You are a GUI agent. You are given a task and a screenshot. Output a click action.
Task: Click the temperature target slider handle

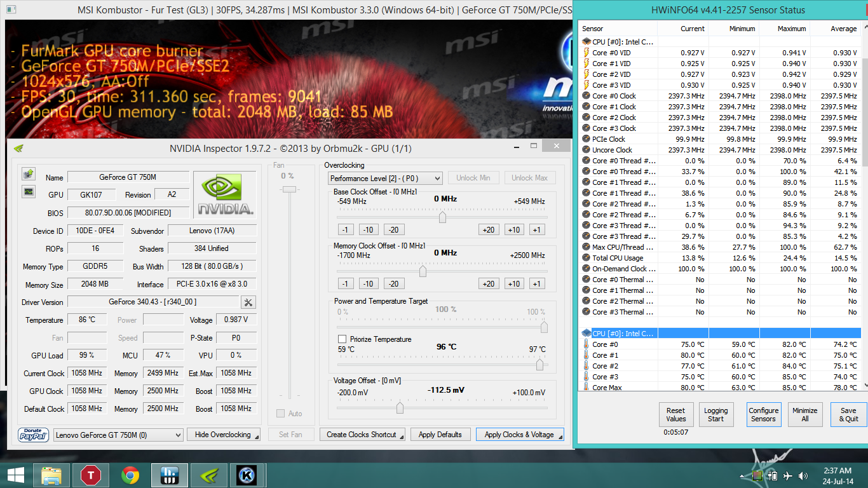539,364
